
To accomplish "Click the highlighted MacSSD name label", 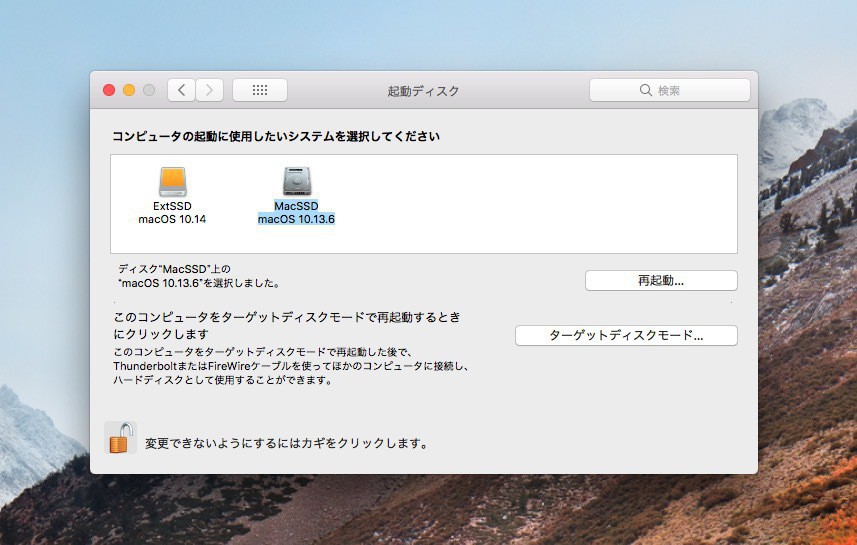I will pos(296,206).
